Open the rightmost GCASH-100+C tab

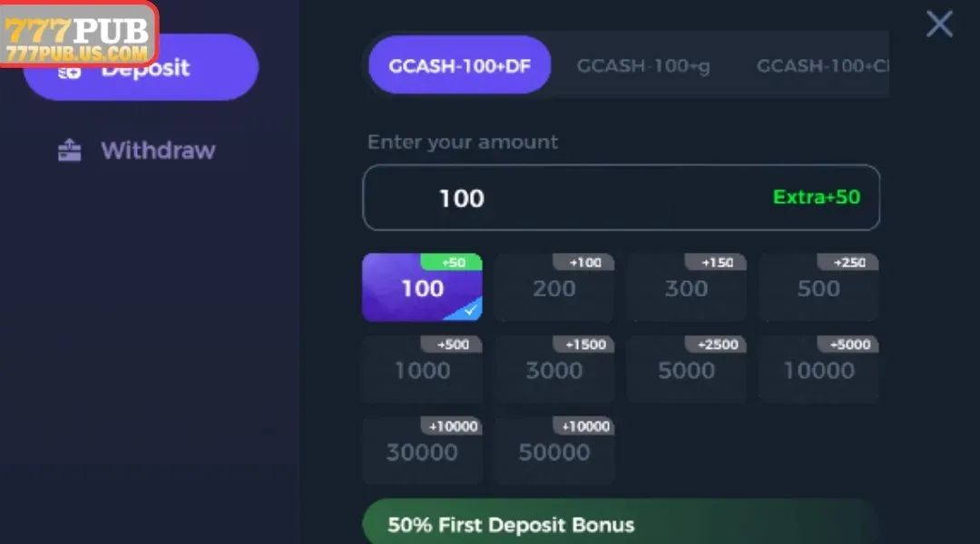(821, 65)
